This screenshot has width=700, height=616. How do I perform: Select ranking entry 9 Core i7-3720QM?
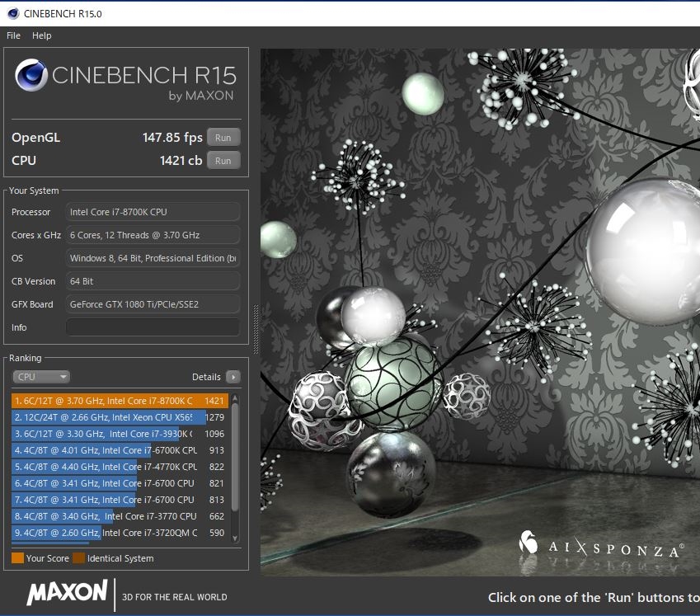(x=120, y=533)
